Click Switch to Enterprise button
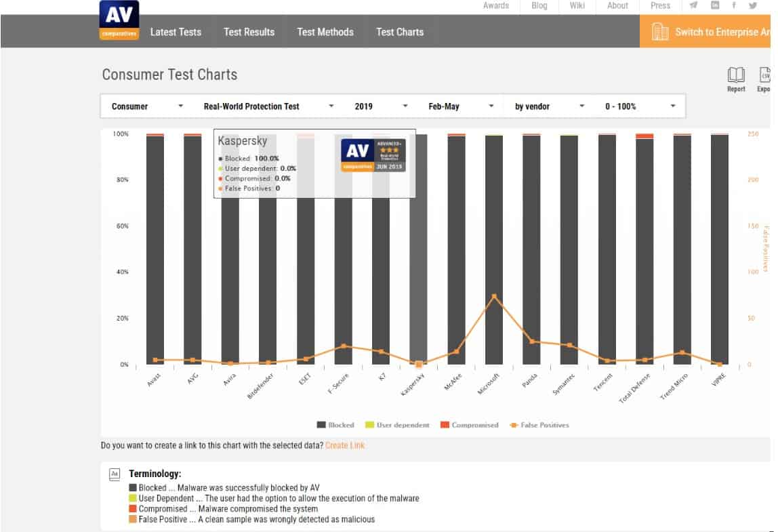 pyautogui.click(x=705, y=32)
